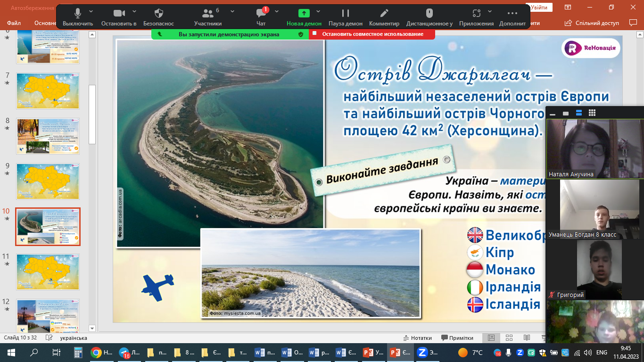Image resolution: width=644 pixels, height=362 pixels.
Task: Open Windows taskbar search
Action: 34,352
